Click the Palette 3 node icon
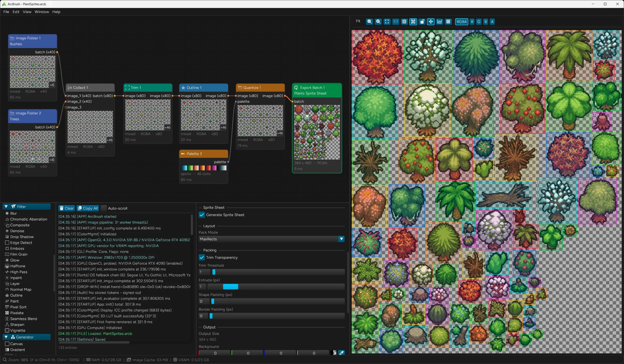The image size is (624, 364). [x=183, y=154]
